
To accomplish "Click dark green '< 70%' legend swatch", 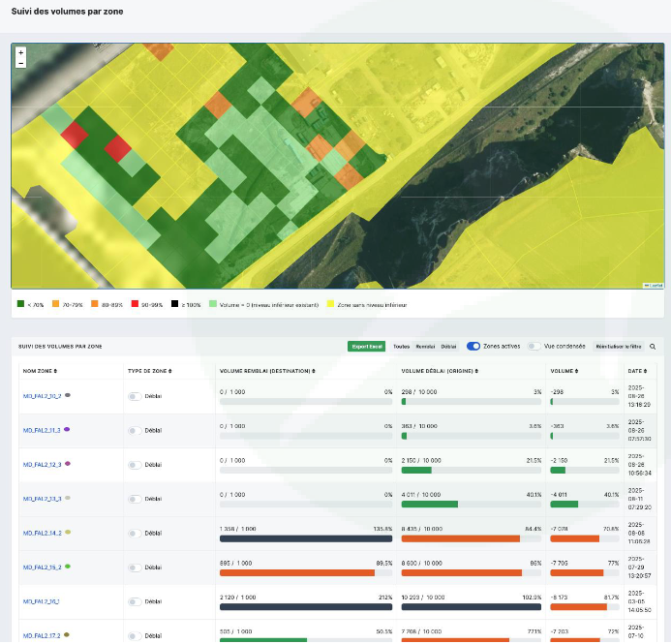I will click(20, 304).
